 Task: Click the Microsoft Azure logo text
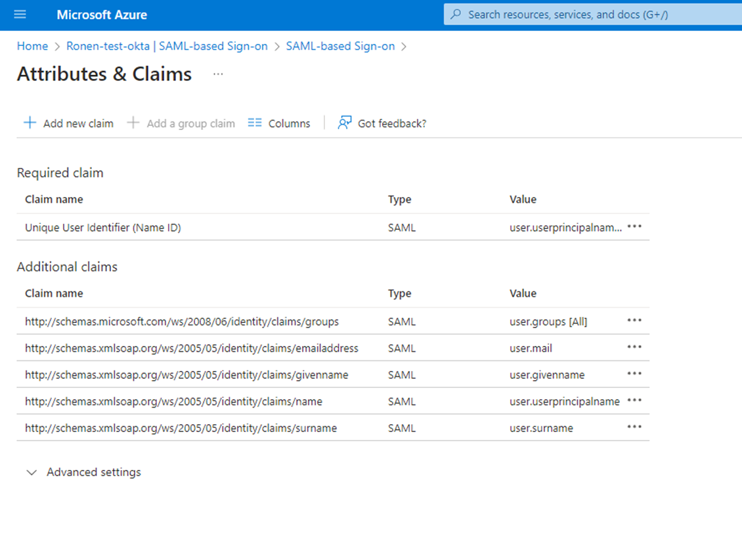102,14
